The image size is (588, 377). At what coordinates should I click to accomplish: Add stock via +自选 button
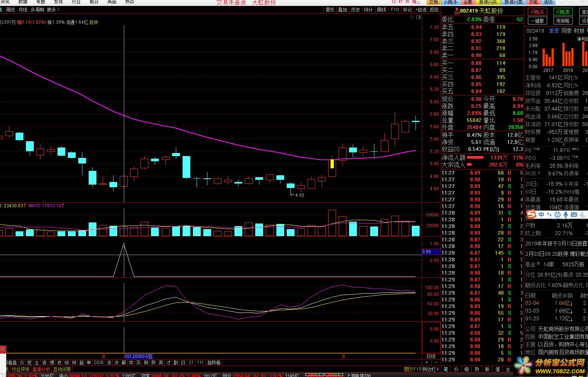coord(421,10)
